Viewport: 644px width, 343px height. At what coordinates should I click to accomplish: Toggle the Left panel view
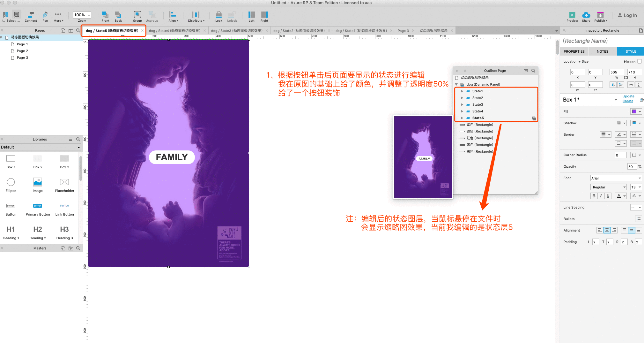pyautogui.click(x=252, y=17)
